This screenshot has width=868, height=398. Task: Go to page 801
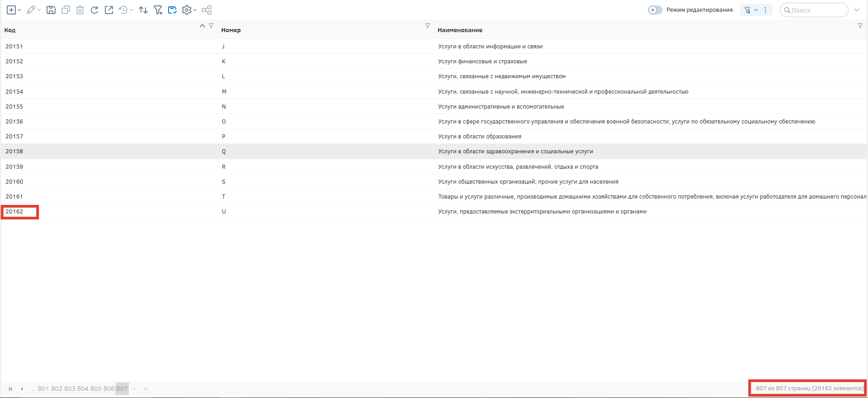[43, 389]
